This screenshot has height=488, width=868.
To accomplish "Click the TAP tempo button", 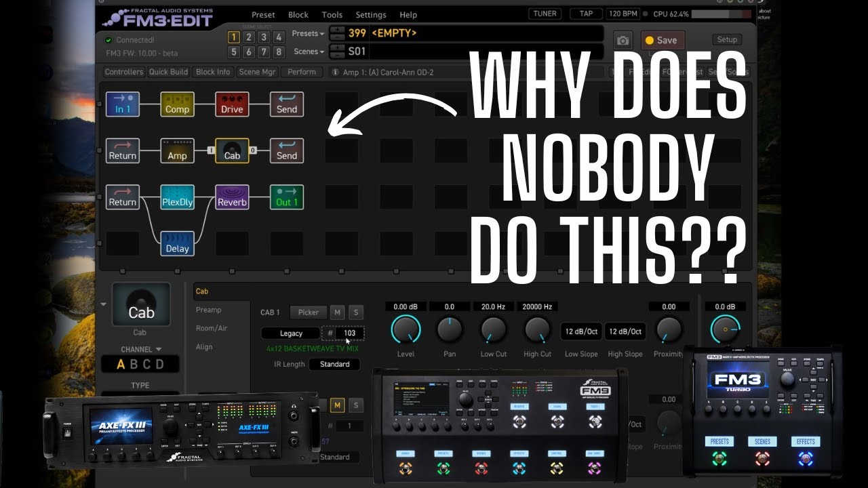I will (x=585, y=14).
